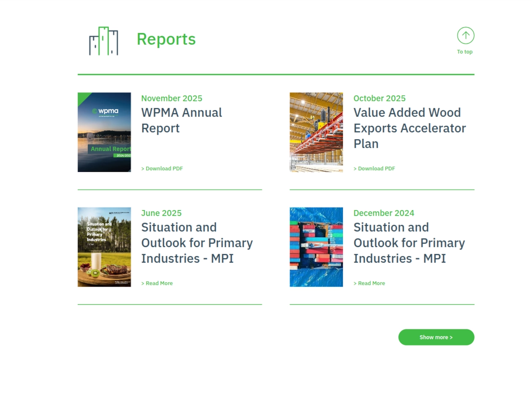Click the Reports buildings icon next to the heading

103,40
